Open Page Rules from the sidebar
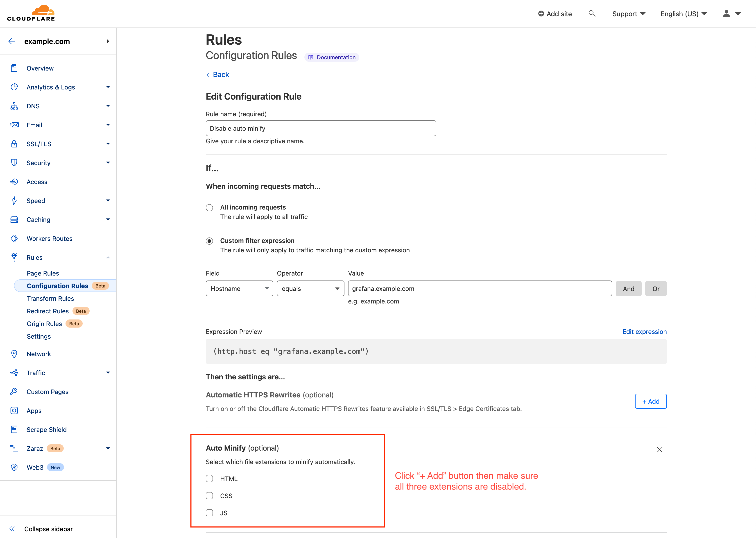This screenshot has height=538, width=756. (x=43, y=273)
